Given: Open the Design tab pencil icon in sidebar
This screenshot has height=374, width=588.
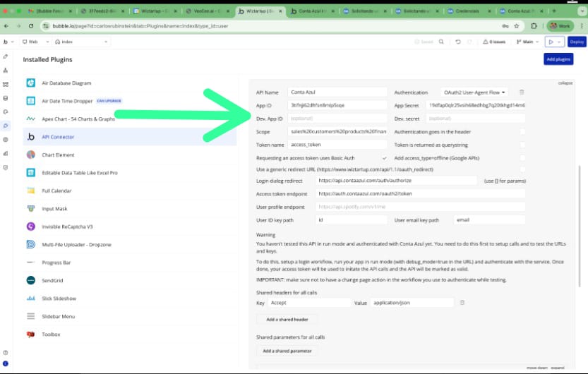Looking at the screenshot, I should [5, 56].
